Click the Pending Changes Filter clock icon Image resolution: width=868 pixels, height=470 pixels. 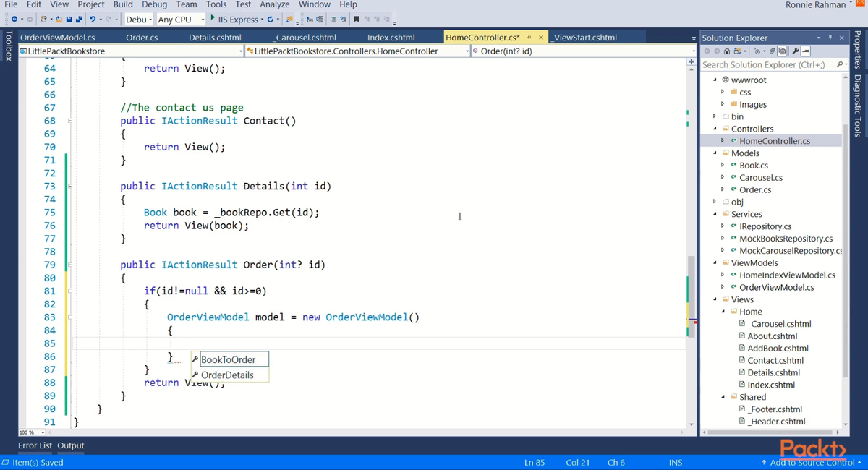click(757, 51)
